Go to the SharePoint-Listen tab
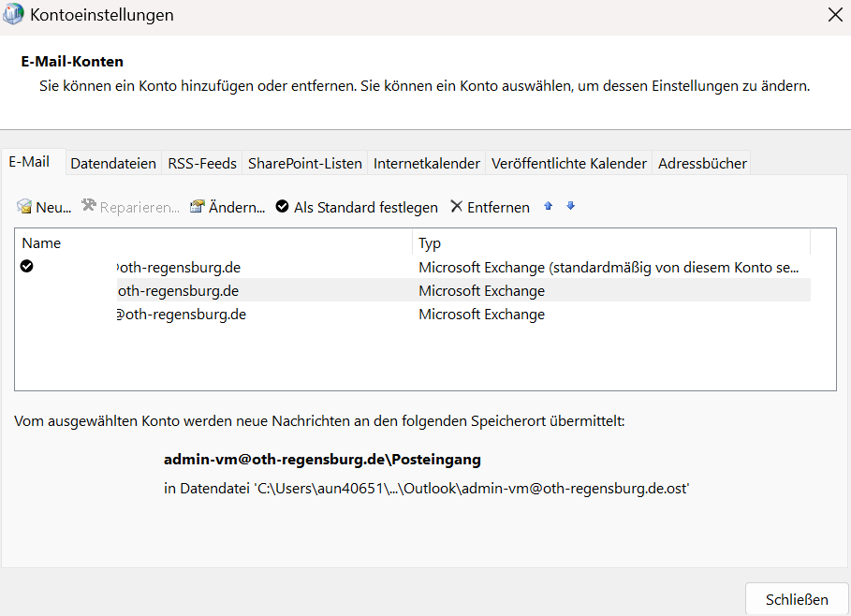The width and height of the screenshot is (851, 616). (x=304, y=163)
